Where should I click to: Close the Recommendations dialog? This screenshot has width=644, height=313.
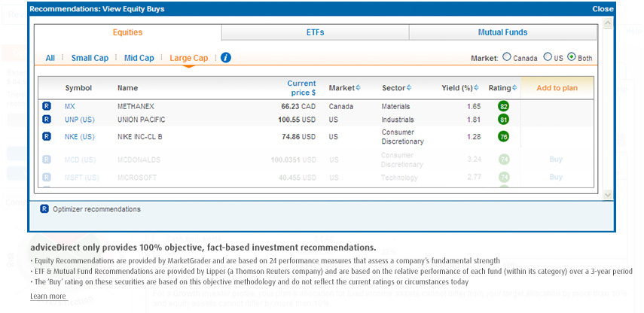coord(603,9)
